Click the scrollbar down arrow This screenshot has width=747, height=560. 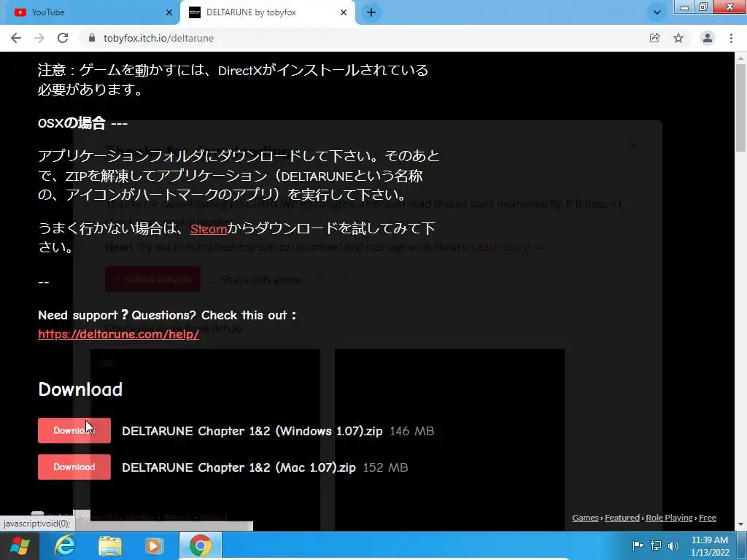click(x=740, y=525)
